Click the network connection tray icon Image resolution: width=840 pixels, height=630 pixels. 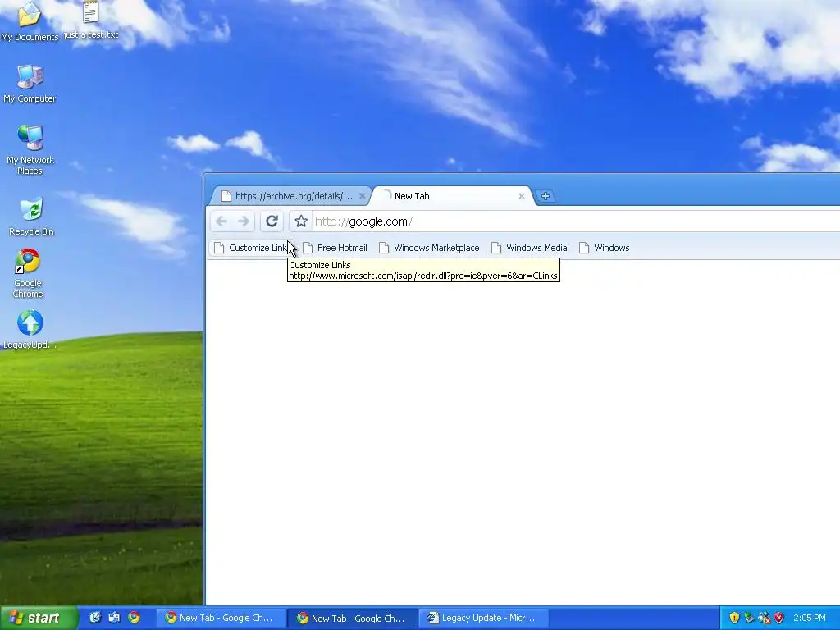click(x=765, y=618)
